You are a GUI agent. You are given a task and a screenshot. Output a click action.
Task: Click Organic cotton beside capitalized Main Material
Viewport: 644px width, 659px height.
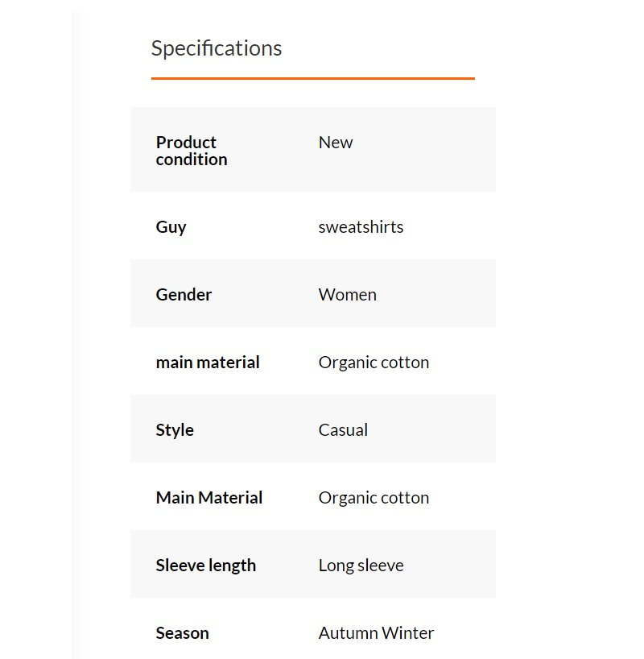374,498
